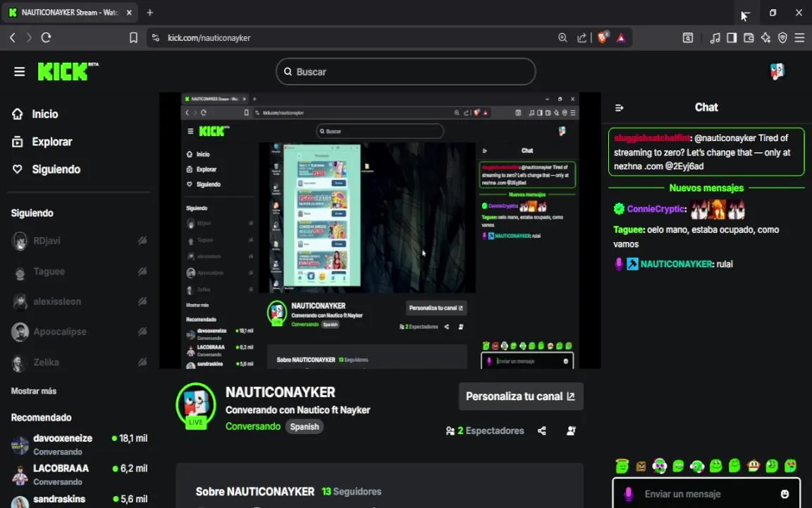
Task: Go back in browser
Action: click(x=13, y=37)
